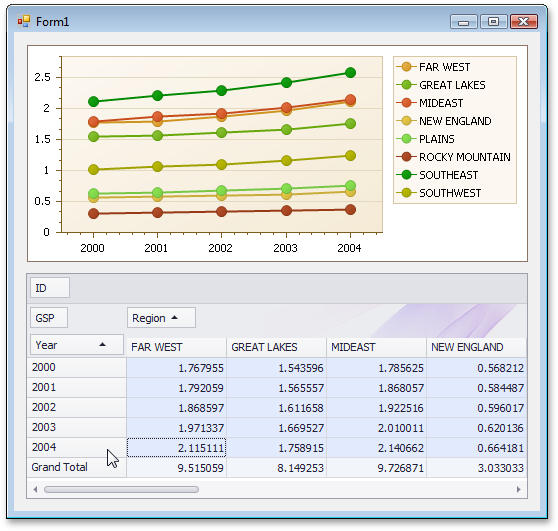Image resolution: width=558 pixels, height=531 pixels.
Task: Select the FAR WEST column header
Action: [177, 347]
